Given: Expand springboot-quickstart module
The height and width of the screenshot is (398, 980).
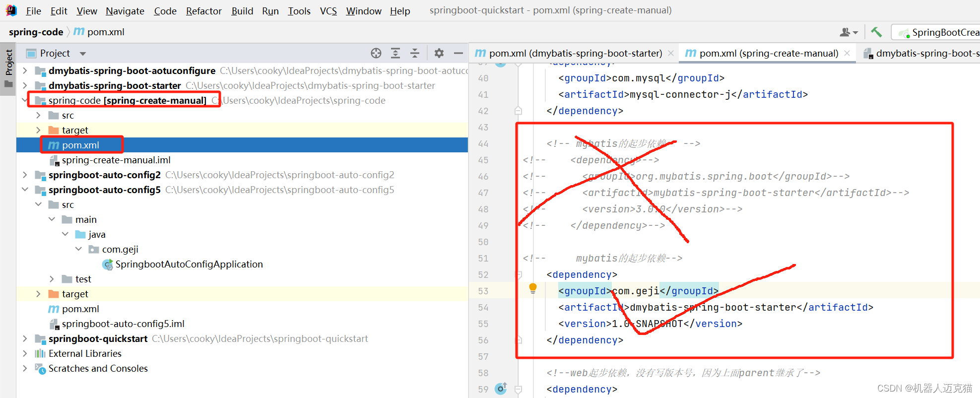Looking at the screenshot, I should (25, 339).
